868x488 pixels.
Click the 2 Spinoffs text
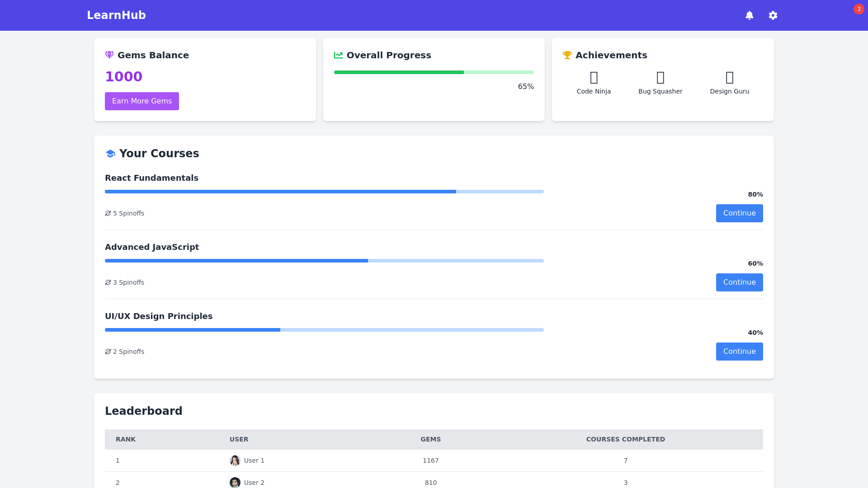coord(129,352)
